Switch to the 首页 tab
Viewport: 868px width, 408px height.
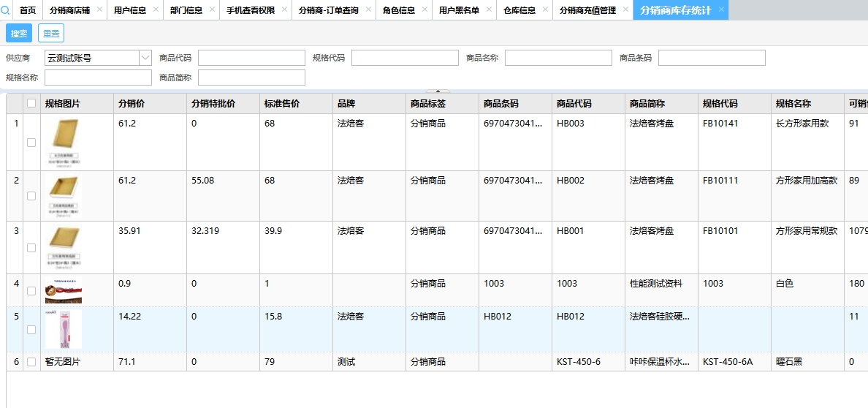pos(28,10)
